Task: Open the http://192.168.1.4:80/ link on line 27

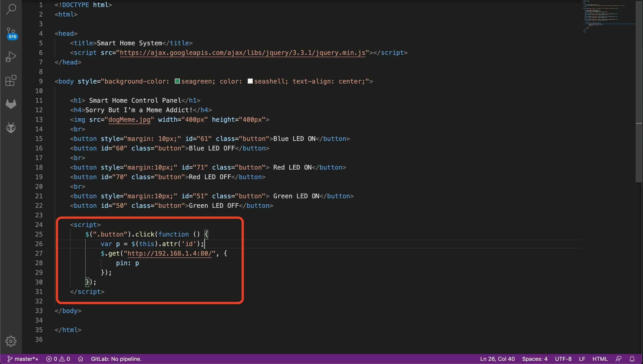Action: (x=169, y=254)
